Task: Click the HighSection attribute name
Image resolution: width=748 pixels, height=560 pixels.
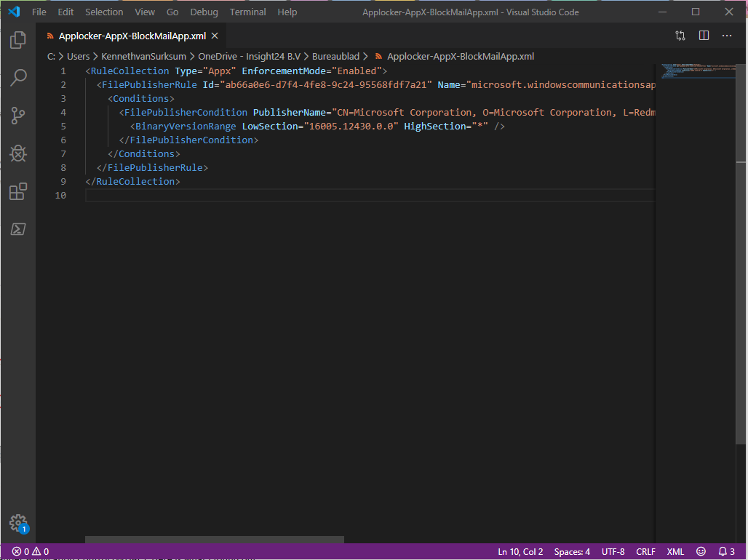Action: pos(434,127)
